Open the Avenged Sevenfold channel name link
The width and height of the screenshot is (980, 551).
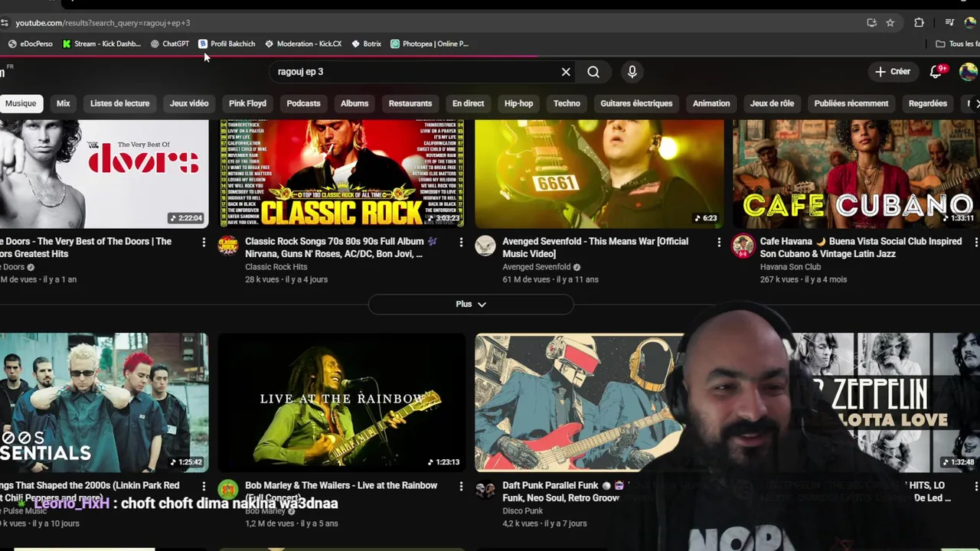(x=536, y=267)
